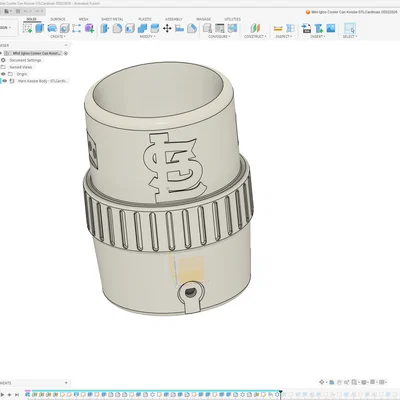Activate the root component radio button

(66, 53)
